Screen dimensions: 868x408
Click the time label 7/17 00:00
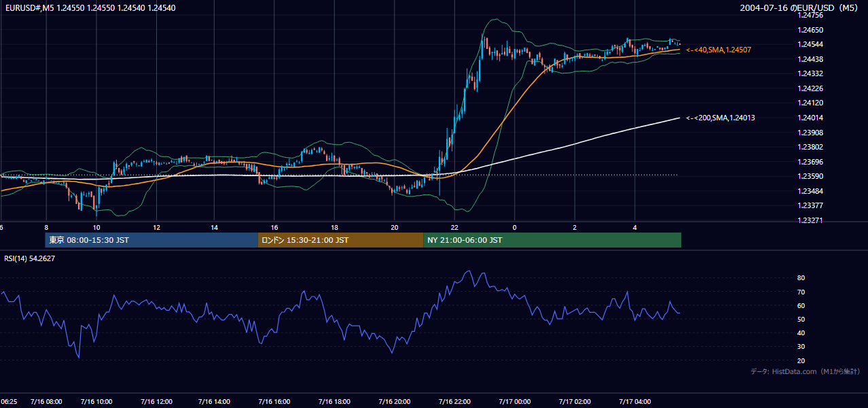(514, 402)
